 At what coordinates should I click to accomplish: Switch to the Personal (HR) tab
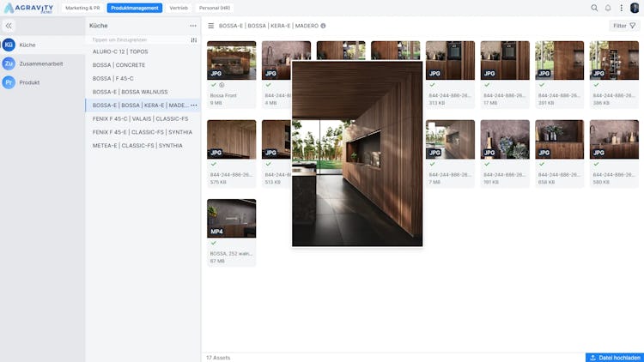[x=215, y=8]
